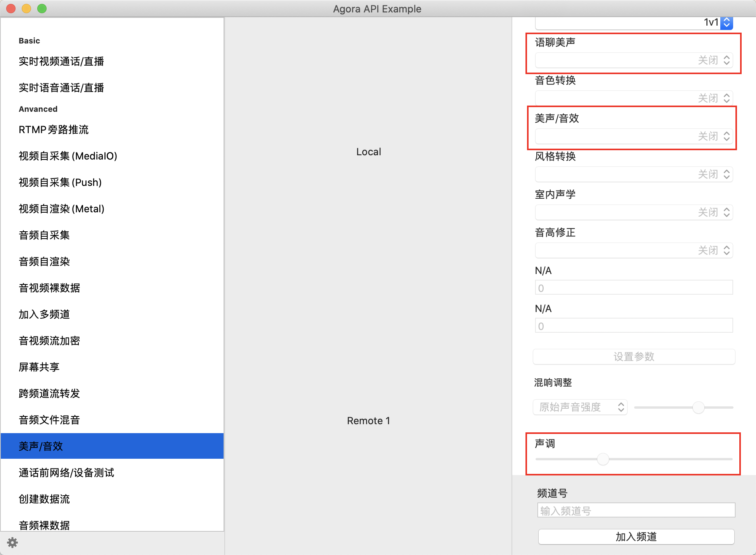
Task: Click the 加入频道 button
Action: [636, 537]
